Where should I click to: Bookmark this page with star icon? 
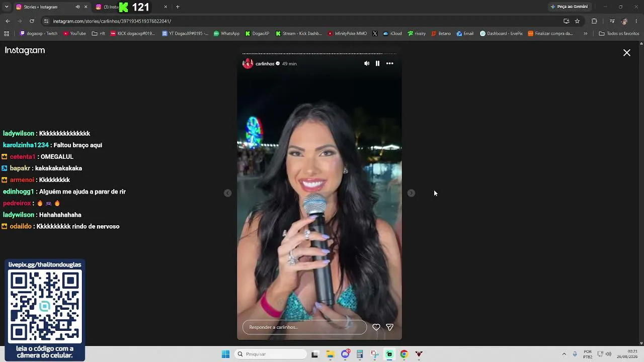point(577,21)
